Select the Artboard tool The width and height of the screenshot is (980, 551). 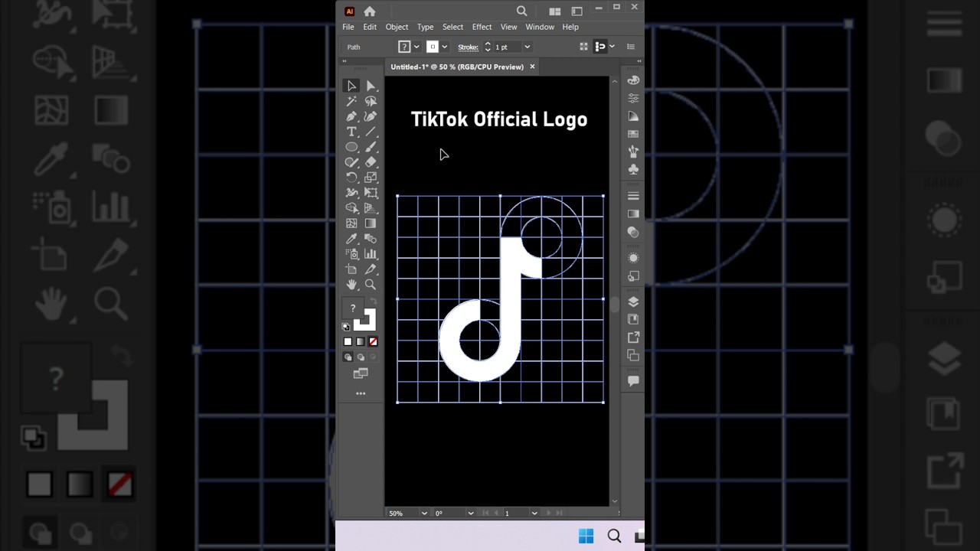[x=351, y=269]
